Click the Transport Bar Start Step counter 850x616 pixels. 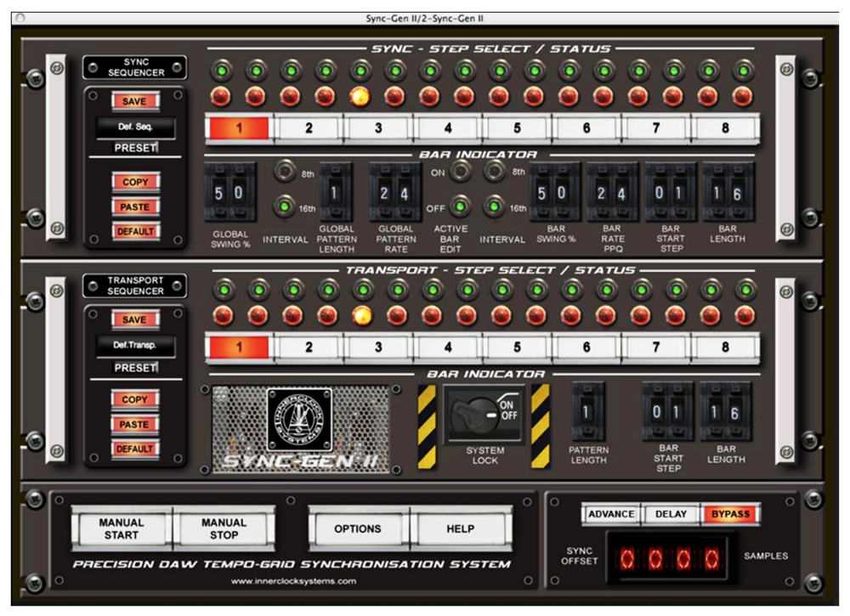coord(667,412)
